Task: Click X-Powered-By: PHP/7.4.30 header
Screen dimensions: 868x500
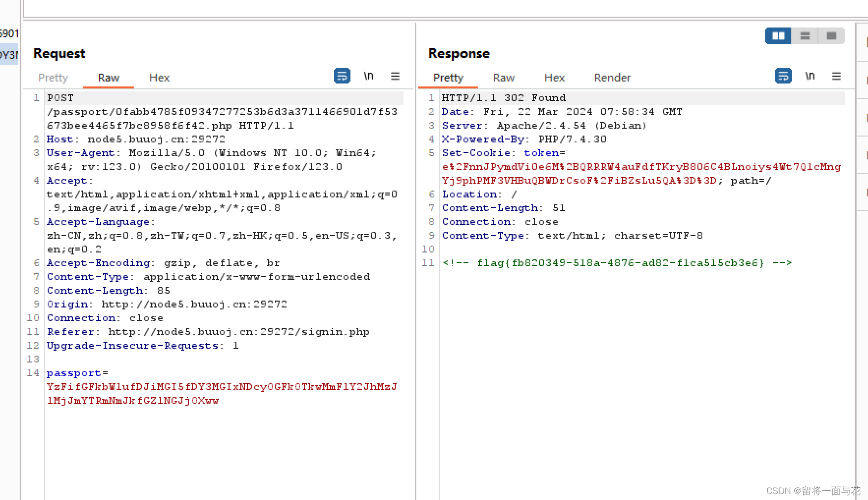Action: click(x=524, y=139)
